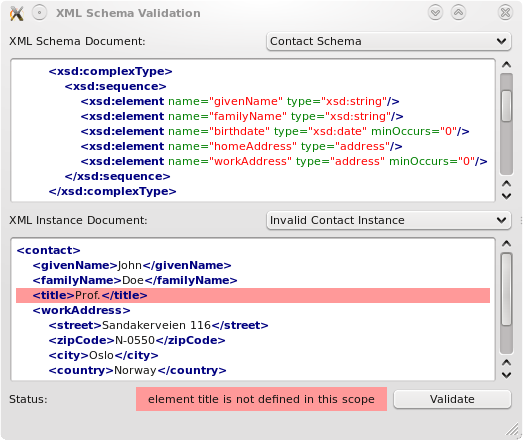Viewport: 523px width, 440px height.
Task: Click the highlighted title Prof. line
Action: coord(253,296)
